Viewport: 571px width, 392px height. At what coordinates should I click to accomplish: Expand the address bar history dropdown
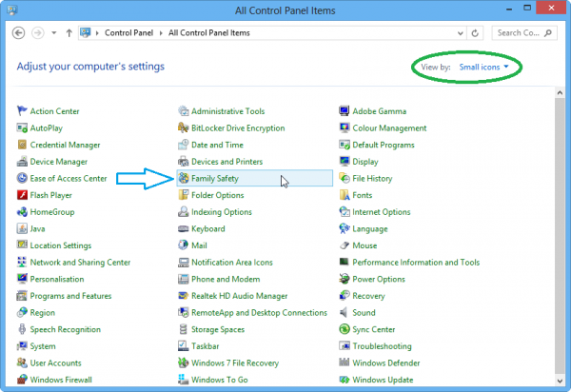click(461, 33)
